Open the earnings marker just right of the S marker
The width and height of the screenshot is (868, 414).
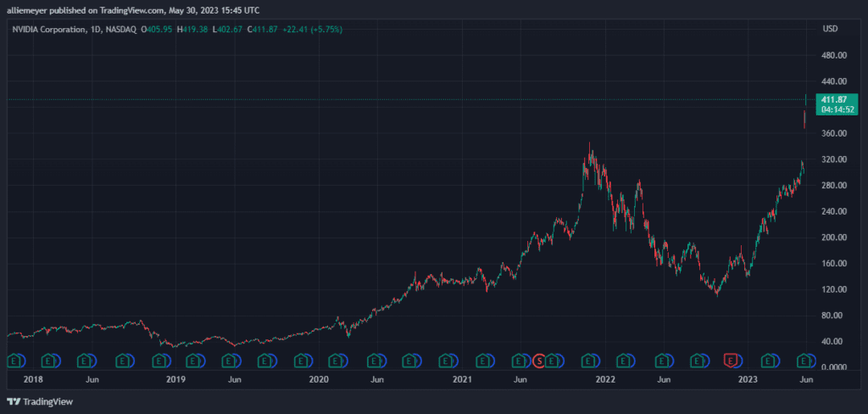[x=552, y=361]
